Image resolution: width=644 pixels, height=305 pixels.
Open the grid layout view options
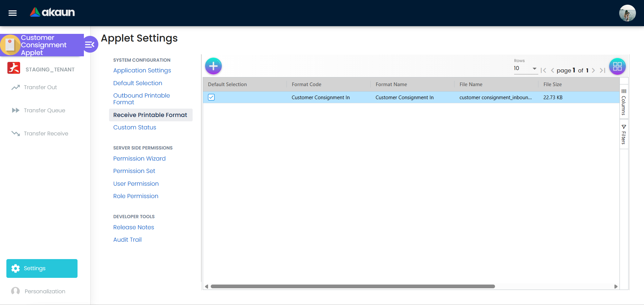617,66
